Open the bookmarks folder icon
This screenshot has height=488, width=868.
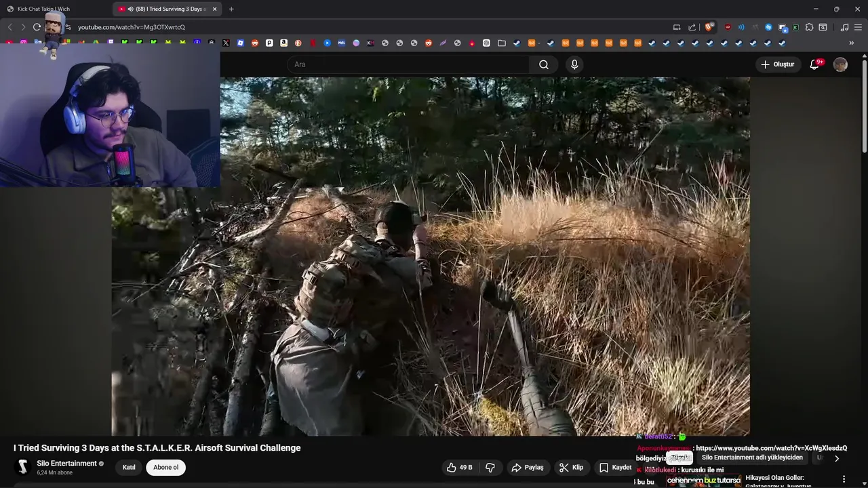(502, 43)
